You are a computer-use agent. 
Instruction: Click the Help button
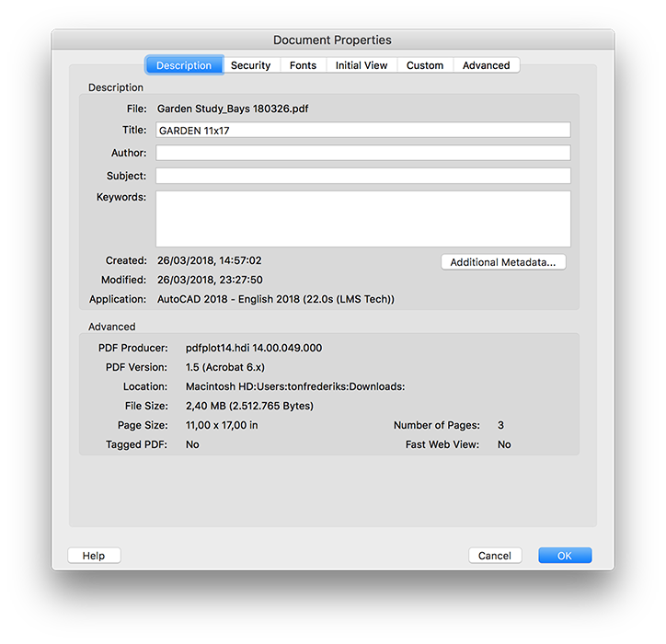pyautogui.click(x=94, y=556)
